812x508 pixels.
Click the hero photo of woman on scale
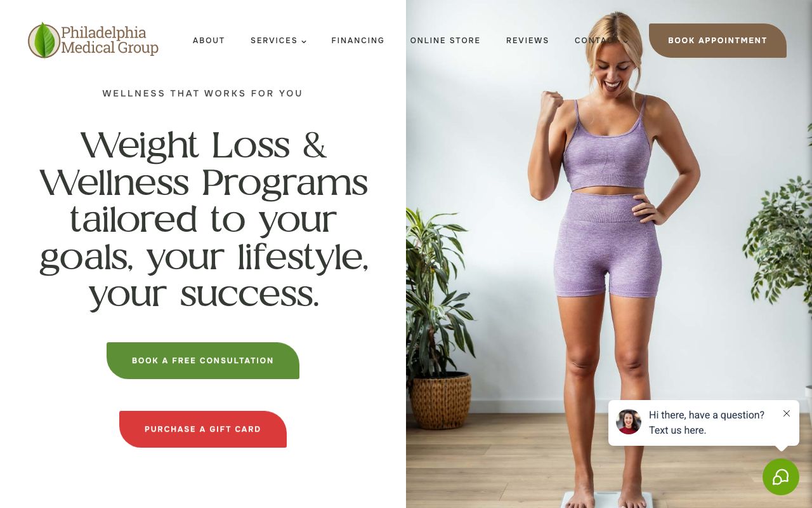(x=609, y=254)
